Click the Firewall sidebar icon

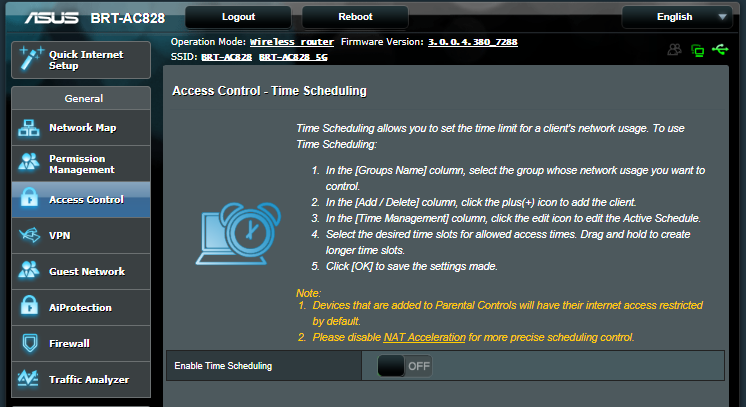[30, 344]
